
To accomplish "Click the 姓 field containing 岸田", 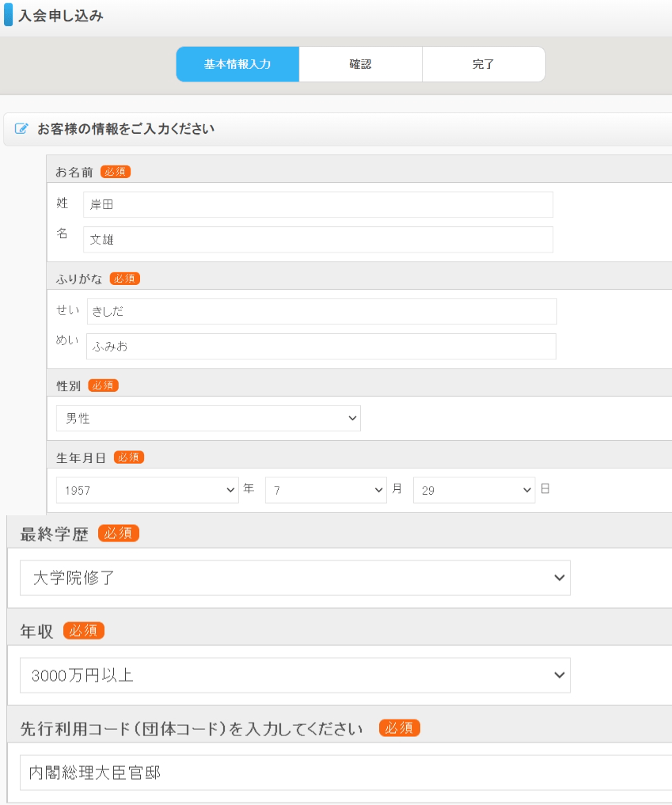I will click(317, 205).
